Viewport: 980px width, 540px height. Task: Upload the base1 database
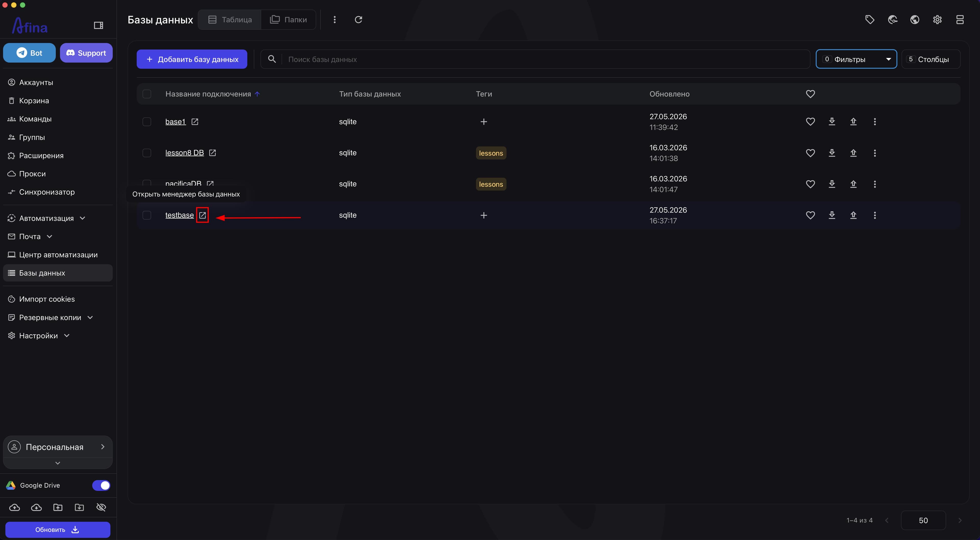[853, 122]
